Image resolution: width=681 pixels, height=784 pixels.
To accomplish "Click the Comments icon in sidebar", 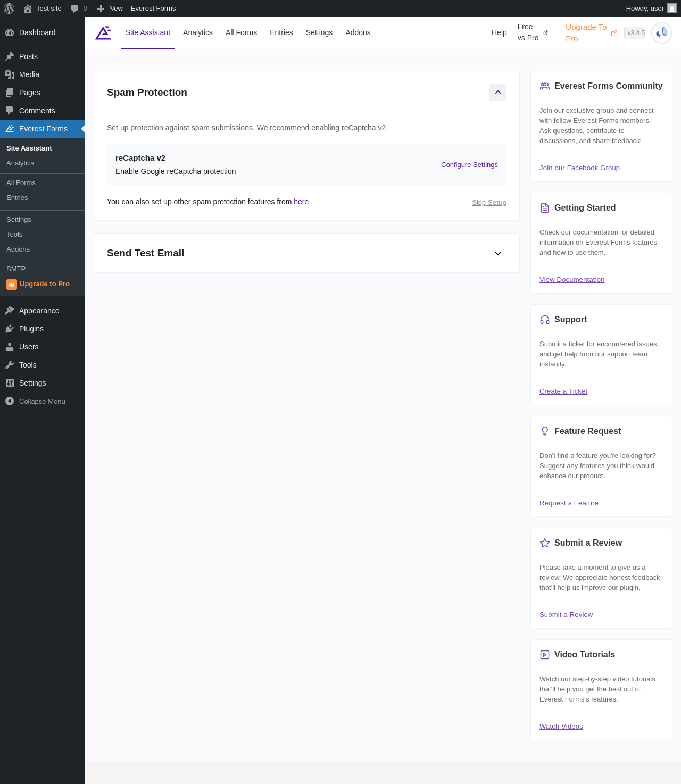I will tap(10, 111).
